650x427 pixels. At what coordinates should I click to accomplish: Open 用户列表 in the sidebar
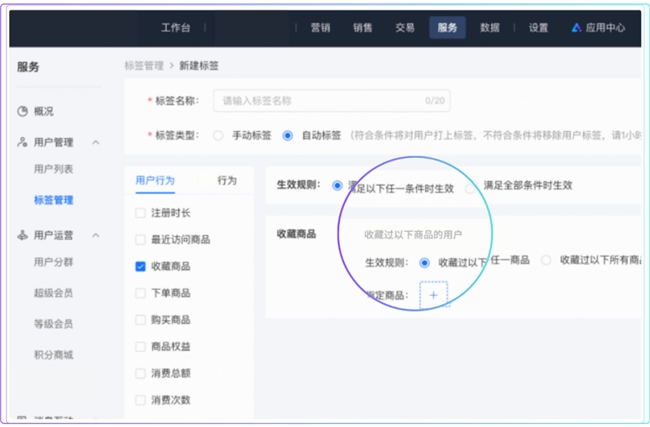[x=53, y=169]
